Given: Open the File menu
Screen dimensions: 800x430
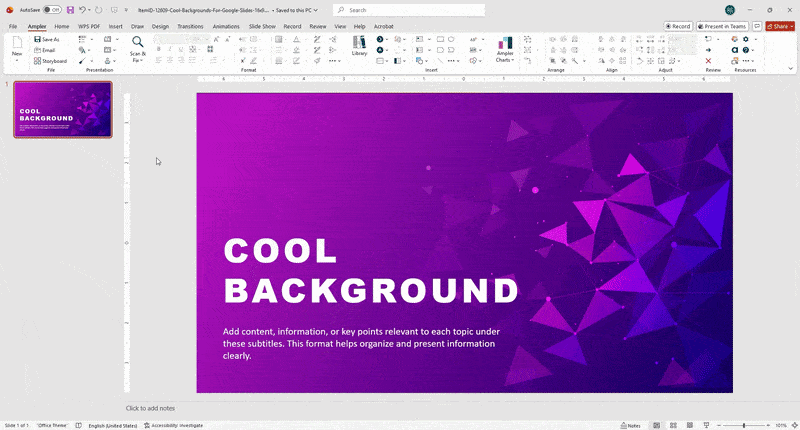Looking at the screenshot, I should coord(13,27).
